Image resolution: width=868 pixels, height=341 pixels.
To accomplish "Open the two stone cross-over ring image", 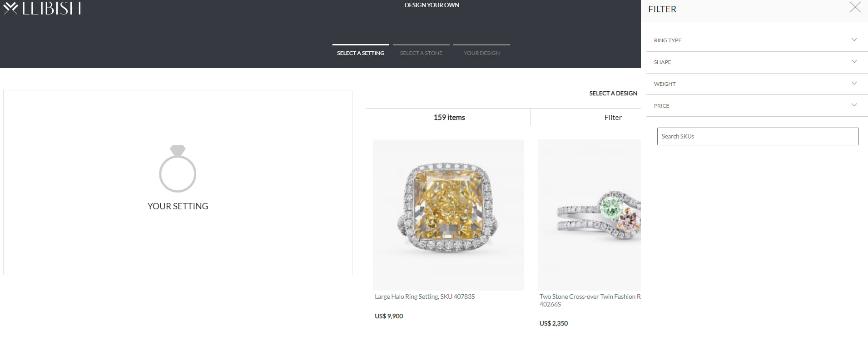I will [589, 215].
